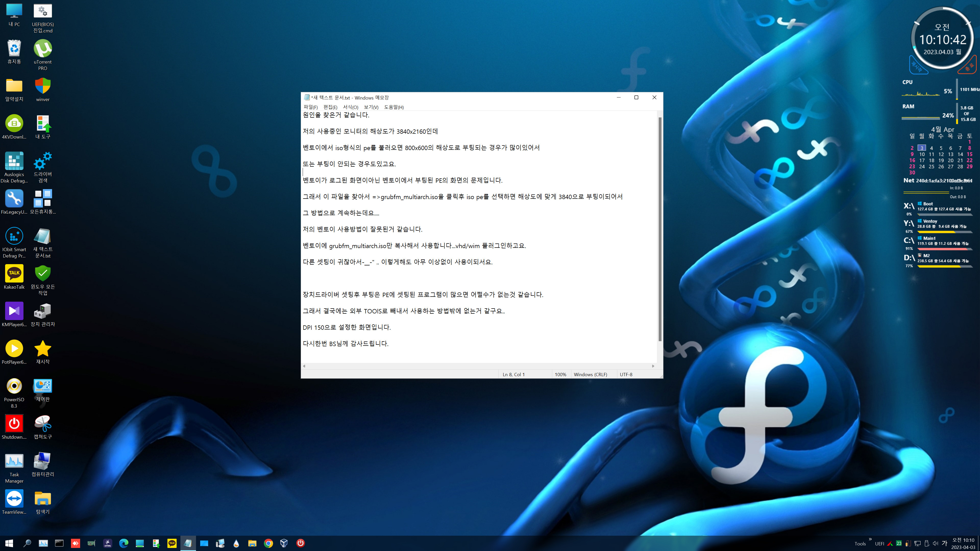Select the Shutdown... power icon on desktop
Screen dimensions: 980x551
[14, 427]
